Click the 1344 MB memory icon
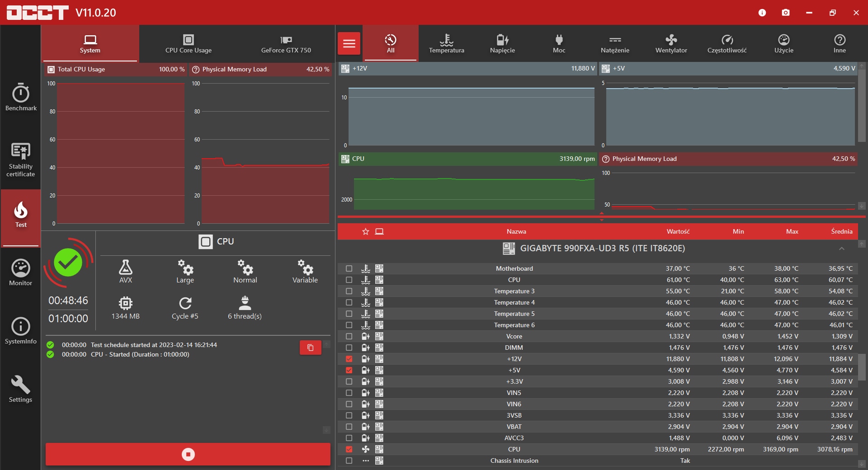 point(126,302)
